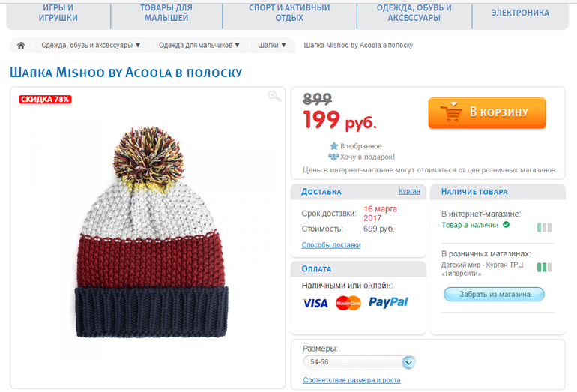Click the online store stock level indicator

pos(544,227)
